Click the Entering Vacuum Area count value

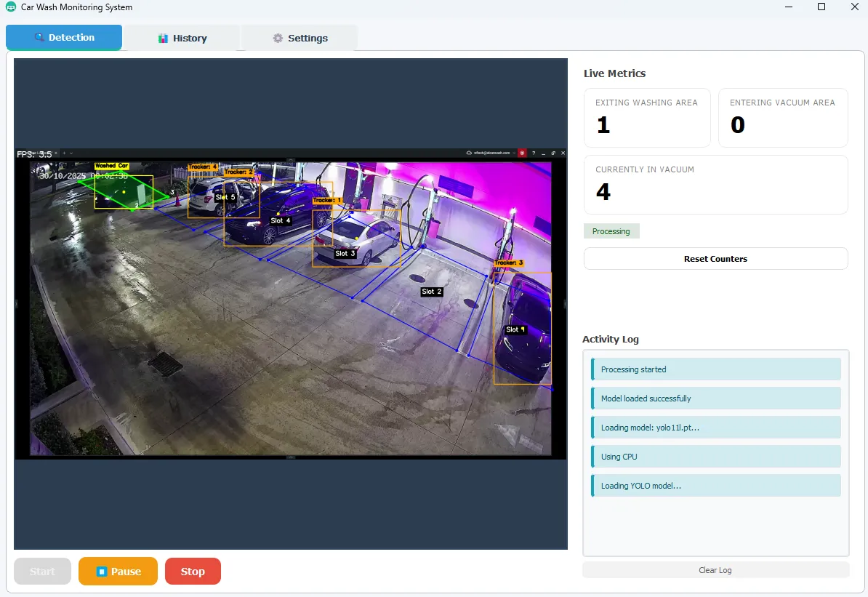(x=738, y=125)
